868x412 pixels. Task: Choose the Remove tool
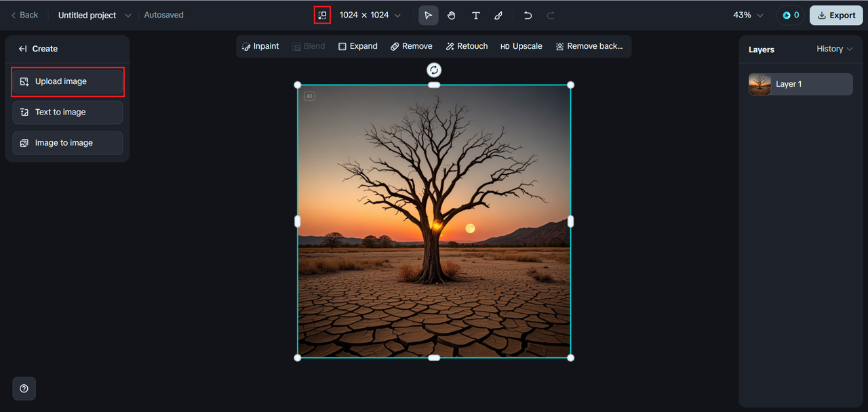point(411,46)
